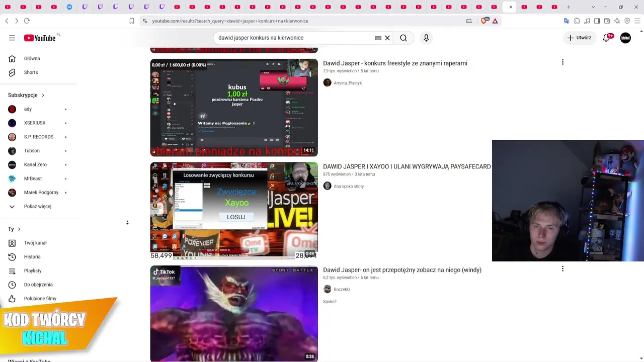644x362 pixels.
Task: Click the screen install icon in address bar
Action: tap(469, 21)
